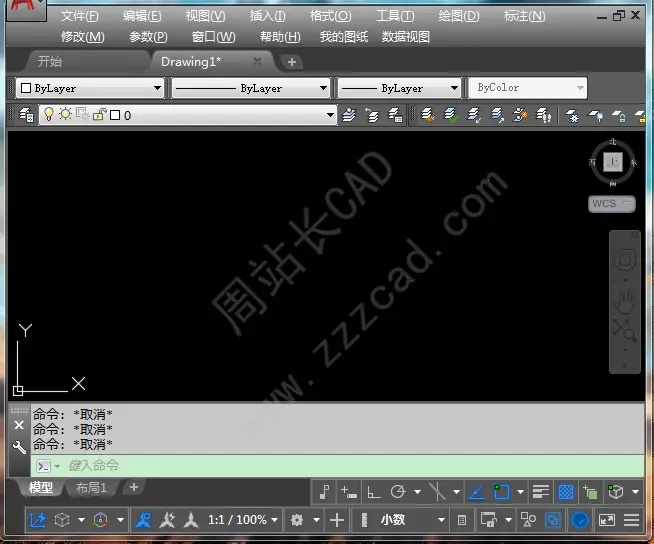The height and width of the screenshot is (544, 654).
Task: Click the Layer Lock icon with padlock
Action: 619,116
